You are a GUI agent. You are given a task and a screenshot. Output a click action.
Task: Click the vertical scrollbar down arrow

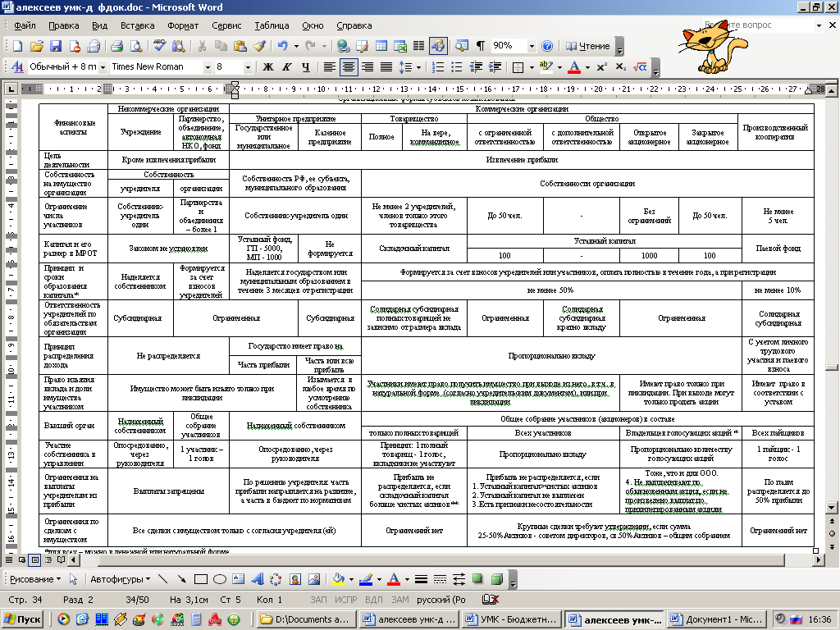tap(832, 507)
